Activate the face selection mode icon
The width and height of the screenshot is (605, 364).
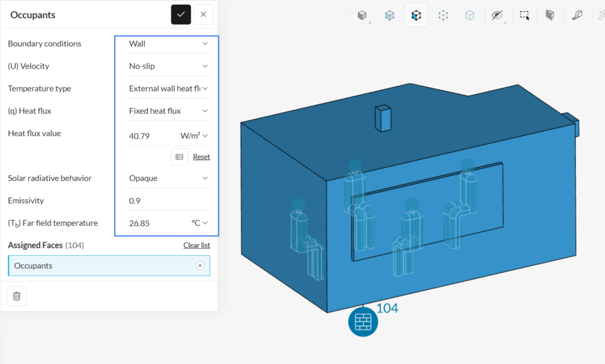tap(417, 15)
